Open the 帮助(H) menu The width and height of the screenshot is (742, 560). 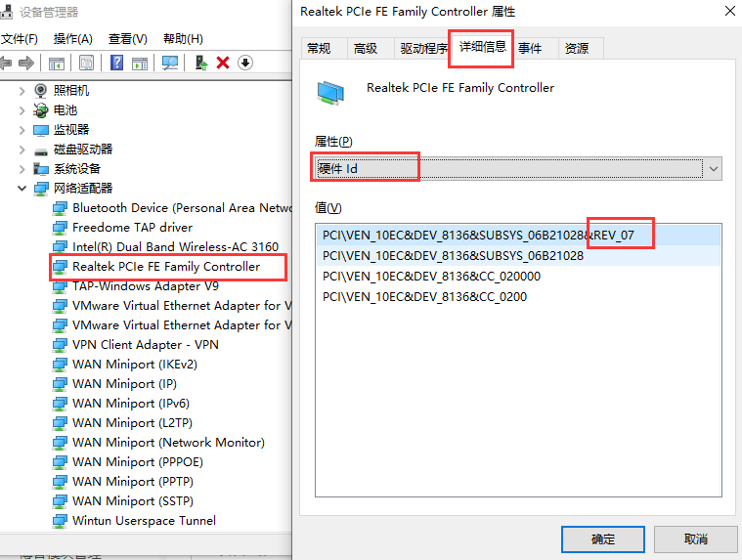183,39
